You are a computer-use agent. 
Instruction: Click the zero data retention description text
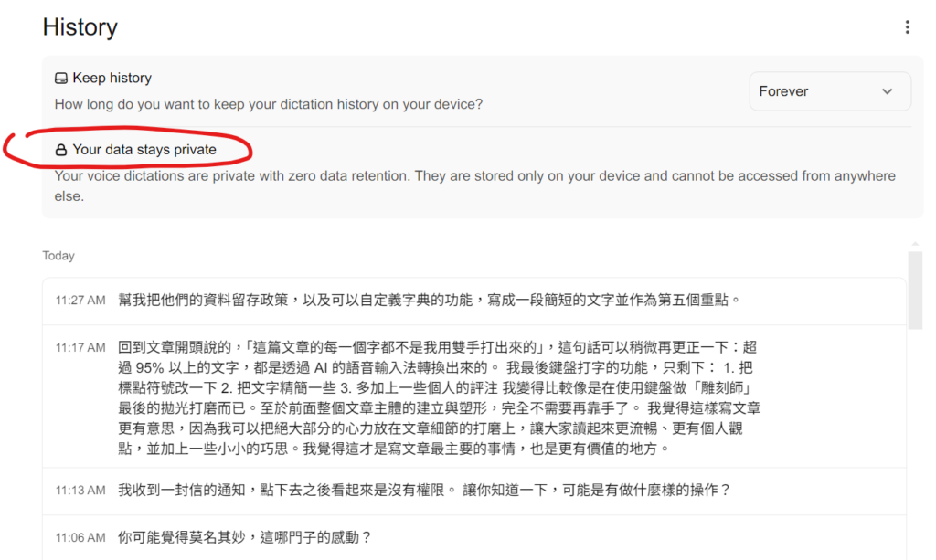click(x=475, y=186)
